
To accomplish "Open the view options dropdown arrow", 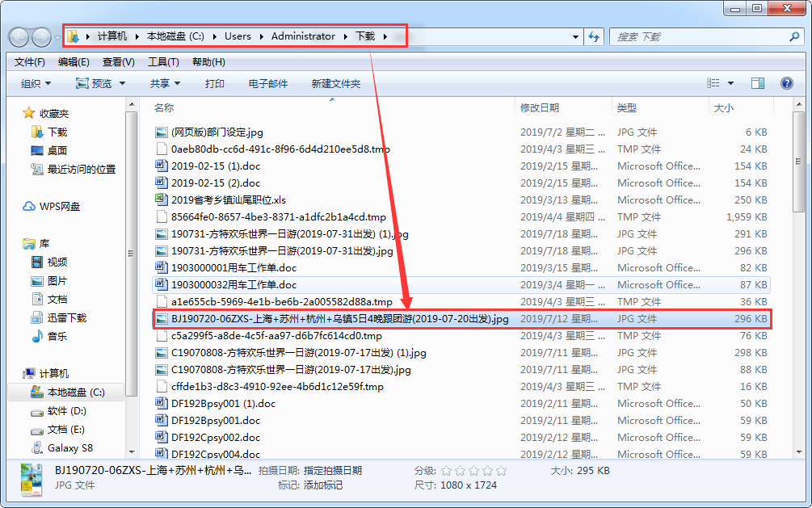I will tap(730, 83).
